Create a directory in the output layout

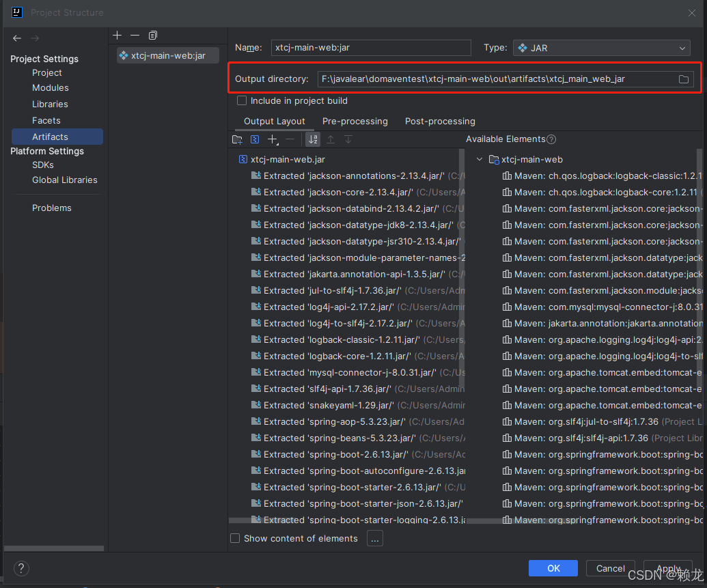pos(237,140)
